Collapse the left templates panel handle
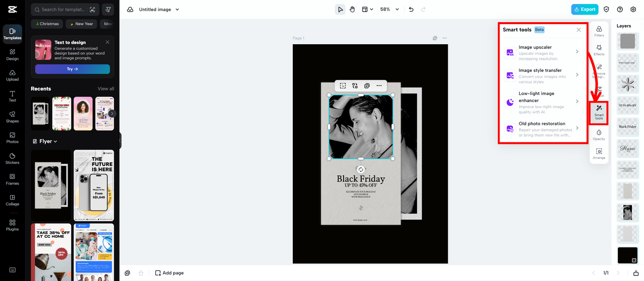This screenshot has width=644, height=281. coord(120,141)
